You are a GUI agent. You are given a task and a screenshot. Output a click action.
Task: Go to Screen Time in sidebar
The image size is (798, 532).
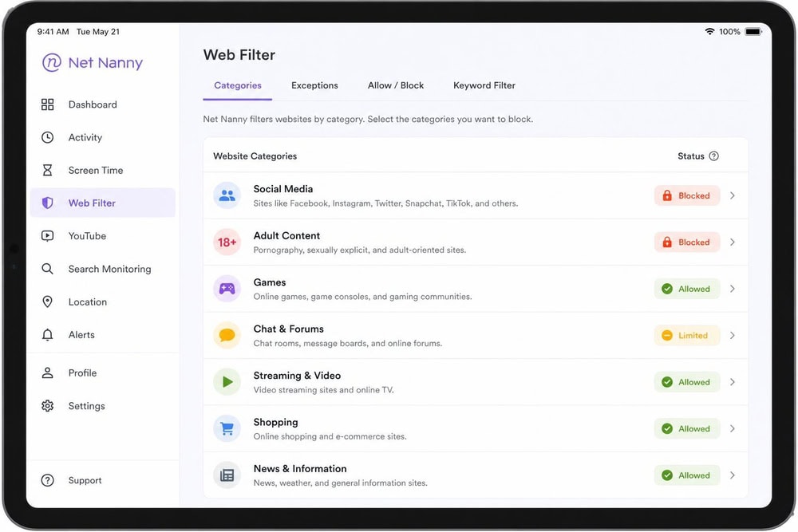click(x=96, y=171)
